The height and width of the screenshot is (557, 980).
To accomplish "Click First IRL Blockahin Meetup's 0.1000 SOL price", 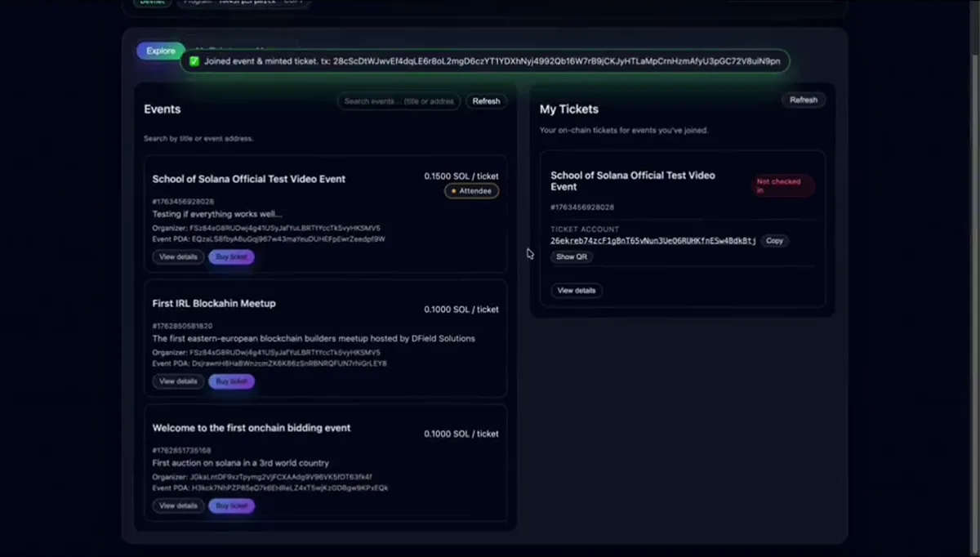I will tap(461, 310).
